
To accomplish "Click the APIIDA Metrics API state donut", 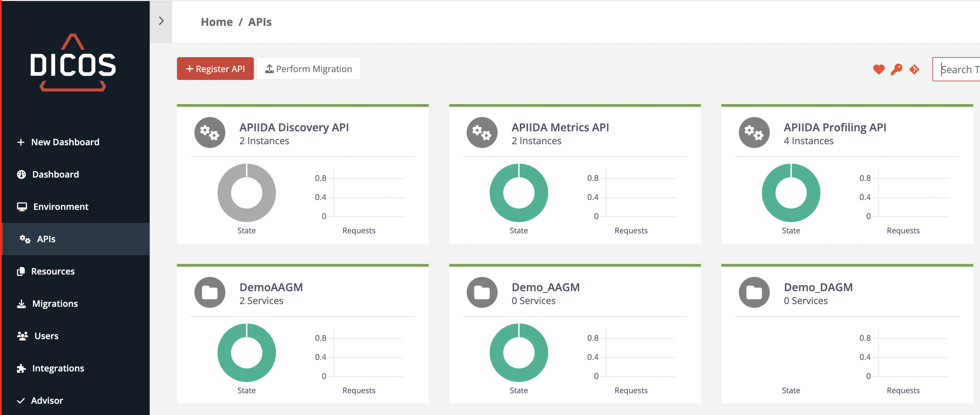I will (x=519, y=193).
